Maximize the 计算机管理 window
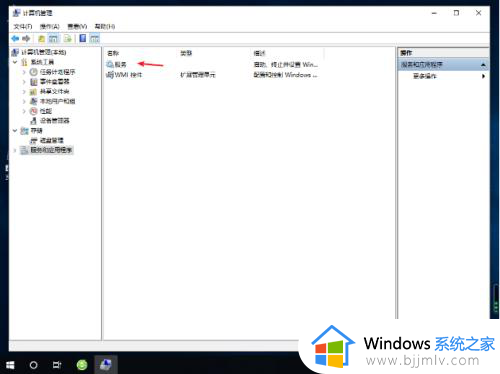The width and height of the screenshot is (500, 374). [456, 13]
